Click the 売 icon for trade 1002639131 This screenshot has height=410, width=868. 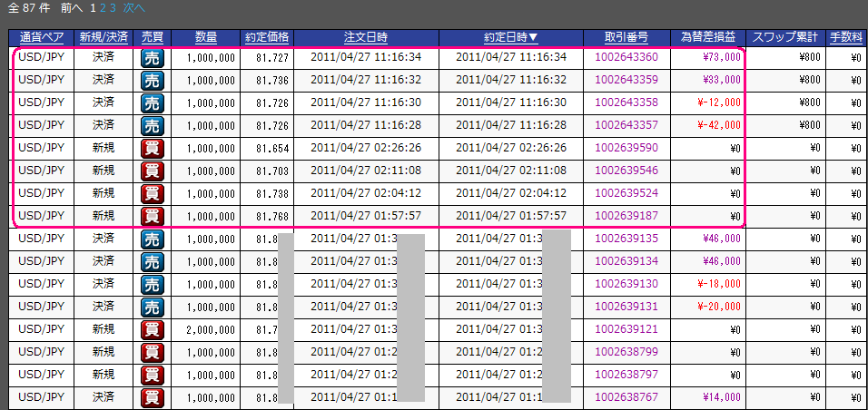tap(153, 307)
